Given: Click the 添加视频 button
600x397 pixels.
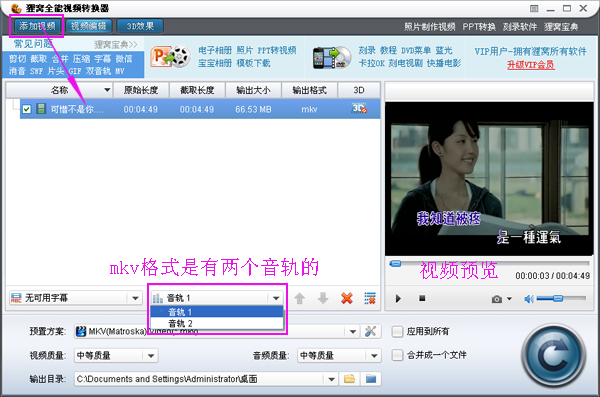Looking at the screenshot, I should click(x=37, y=26).
